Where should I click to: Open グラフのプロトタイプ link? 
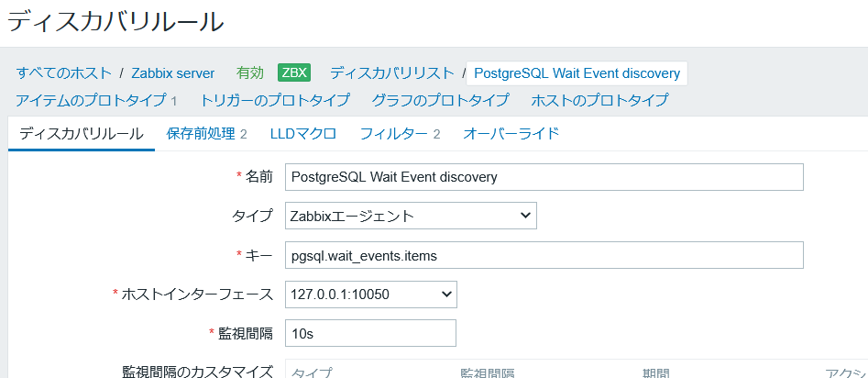click(440, 100)
